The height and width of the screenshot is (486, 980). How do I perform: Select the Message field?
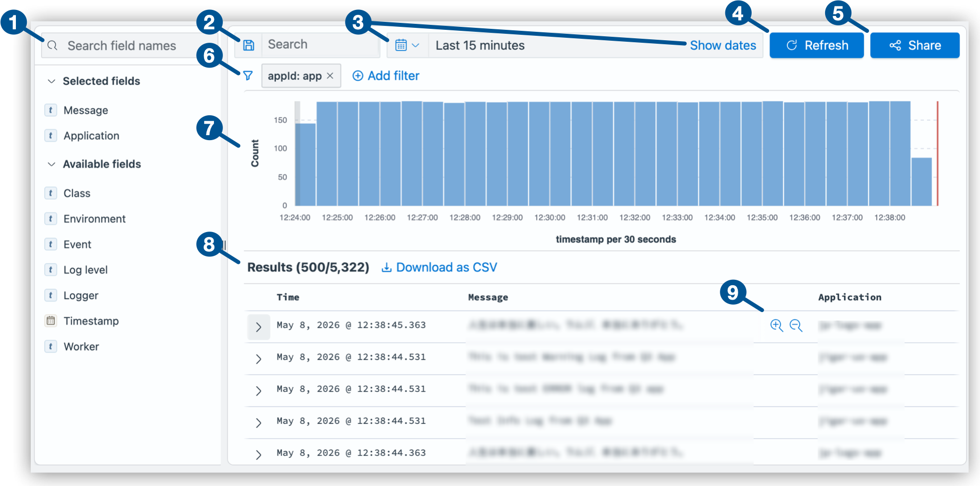[85, 110]
